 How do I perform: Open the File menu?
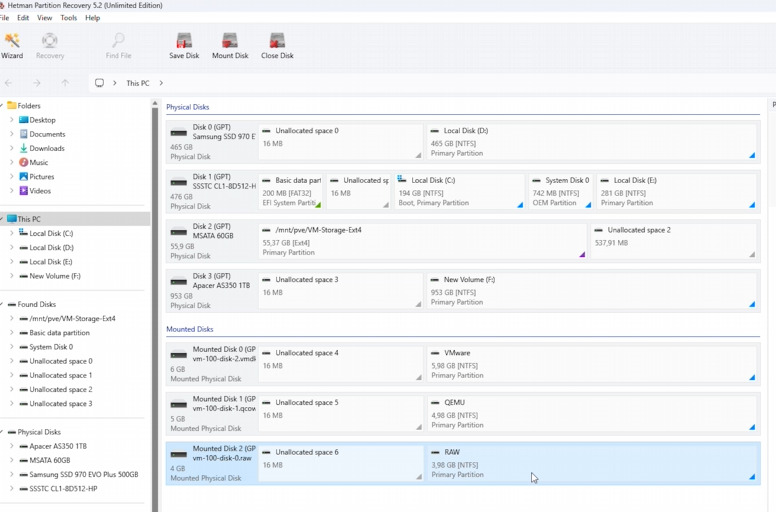(4, 18)
